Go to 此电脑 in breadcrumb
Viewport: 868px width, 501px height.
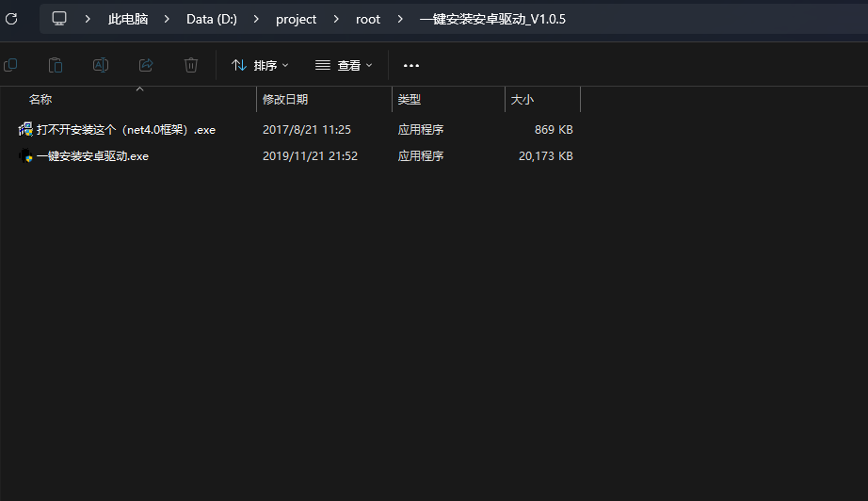(x=128, y=19)
